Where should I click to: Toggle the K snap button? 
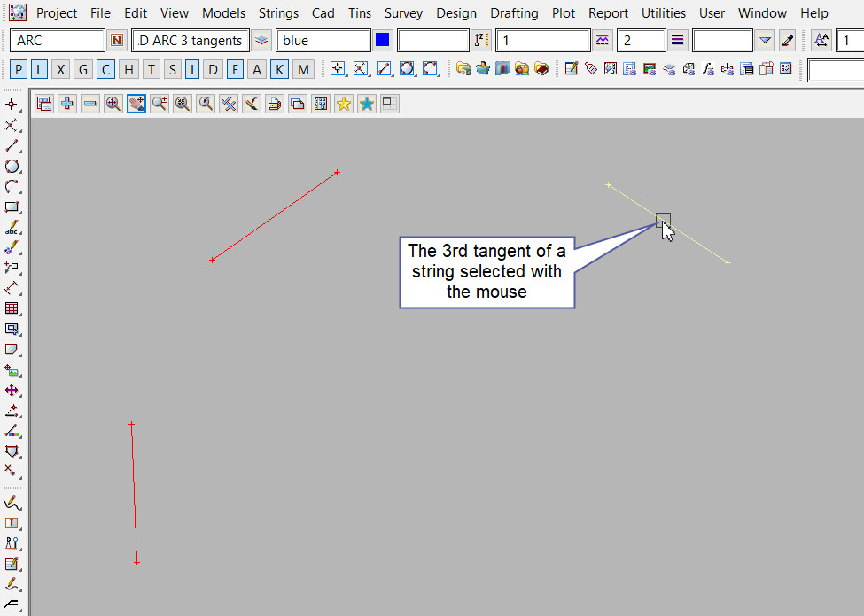click(279, 69)
